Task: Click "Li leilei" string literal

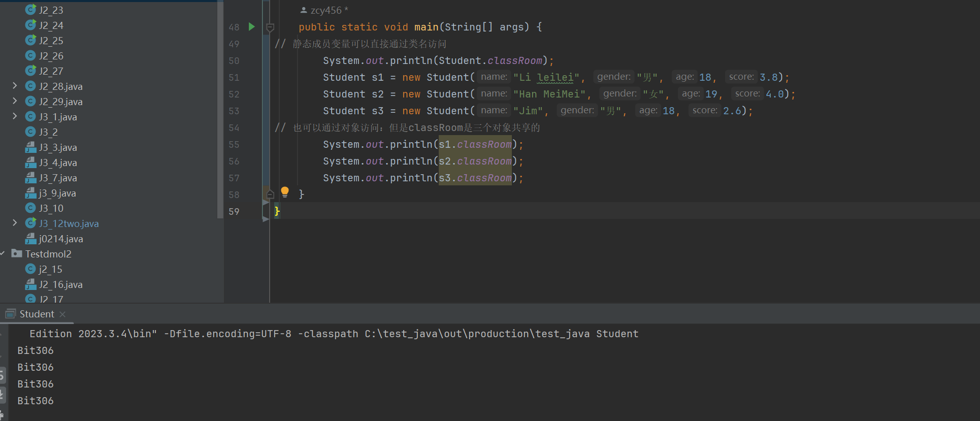Action: (x=546, y=77)
